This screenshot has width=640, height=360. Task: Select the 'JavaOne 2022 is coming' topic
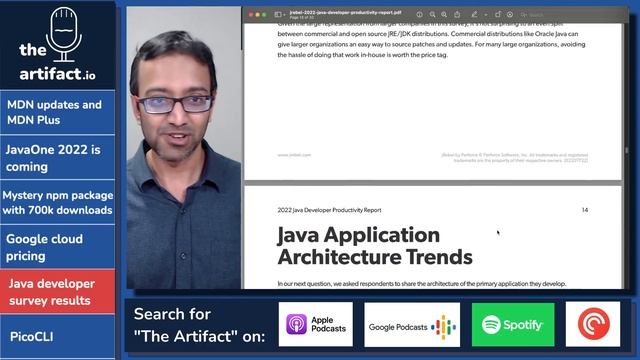pos(58,158)
